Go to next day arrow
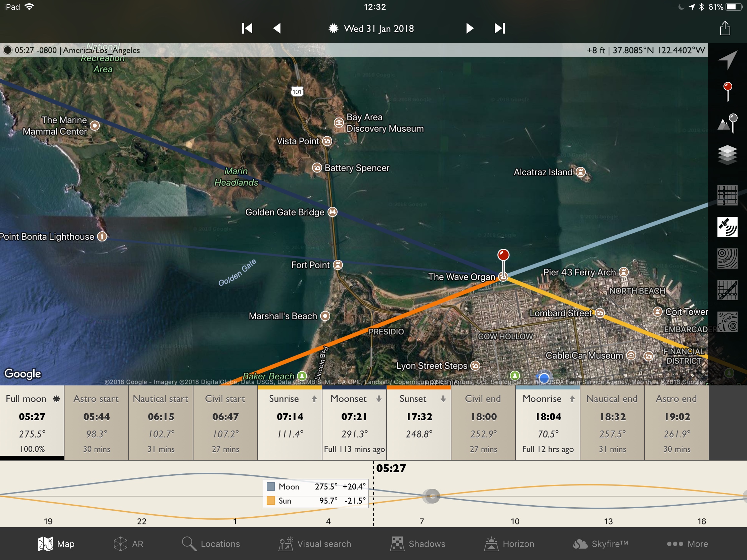This screenshot has height=560, width=747. point(470,28)
